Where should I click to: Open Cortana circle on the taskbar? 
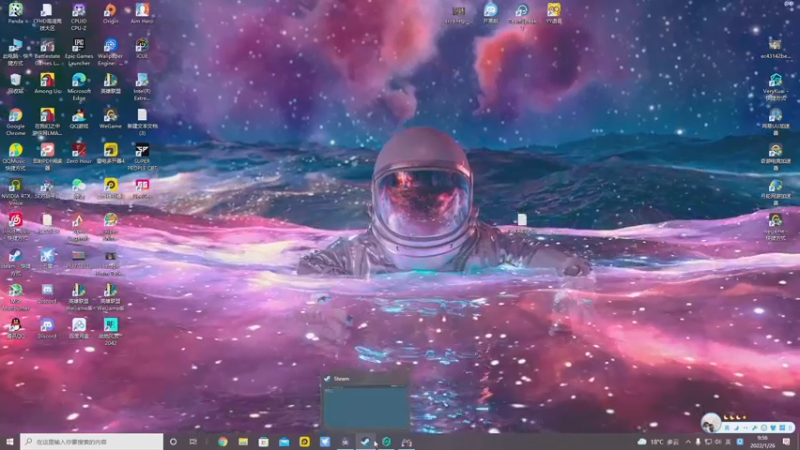173,442
